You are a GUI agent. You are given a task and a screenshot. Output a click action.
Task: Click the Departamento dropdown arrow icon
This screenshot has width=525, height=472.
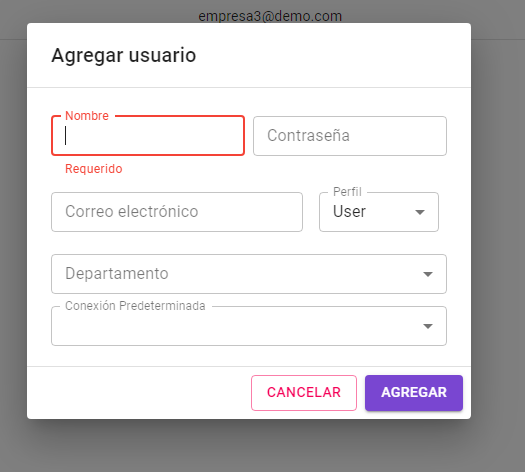(428, 274)
